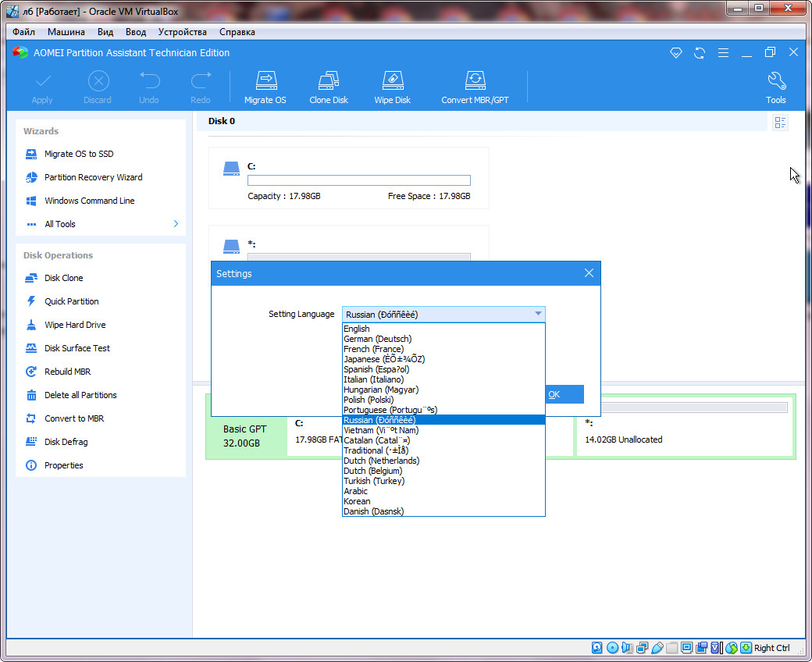Select German (Deutsch) language option
The image size is (812, 662).
click(377, 339)
